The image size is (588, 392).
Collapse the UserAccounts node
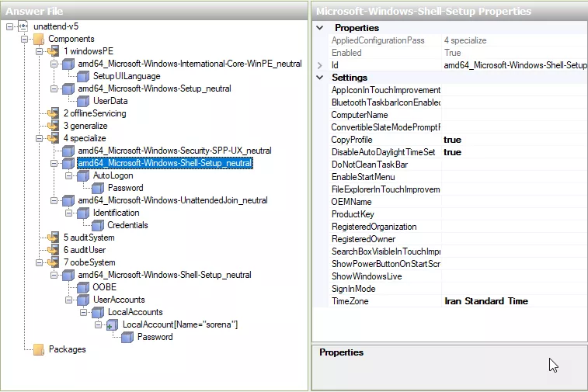pos(68,300)
